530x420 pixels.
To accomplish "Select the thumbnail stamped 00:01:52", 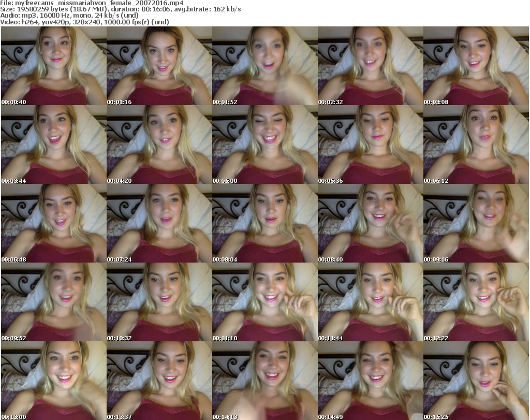I will click(265, 66).
